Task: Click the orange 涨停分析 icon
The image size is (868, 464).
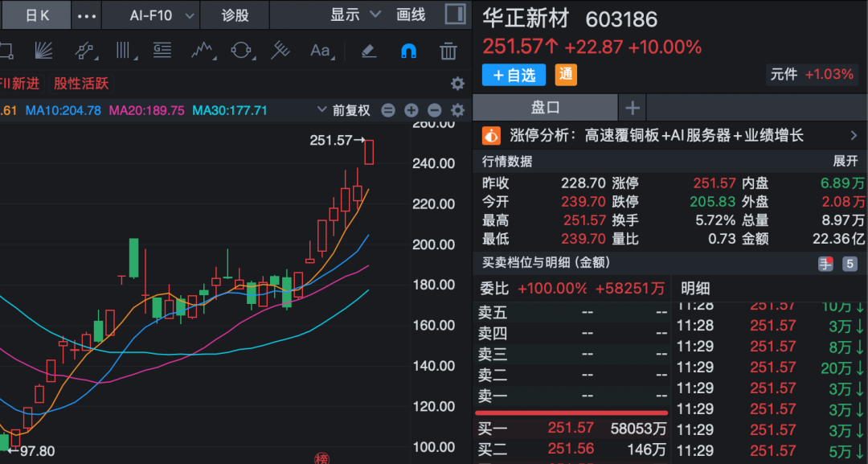Action: pyautogui.click(x=491, y=136)
